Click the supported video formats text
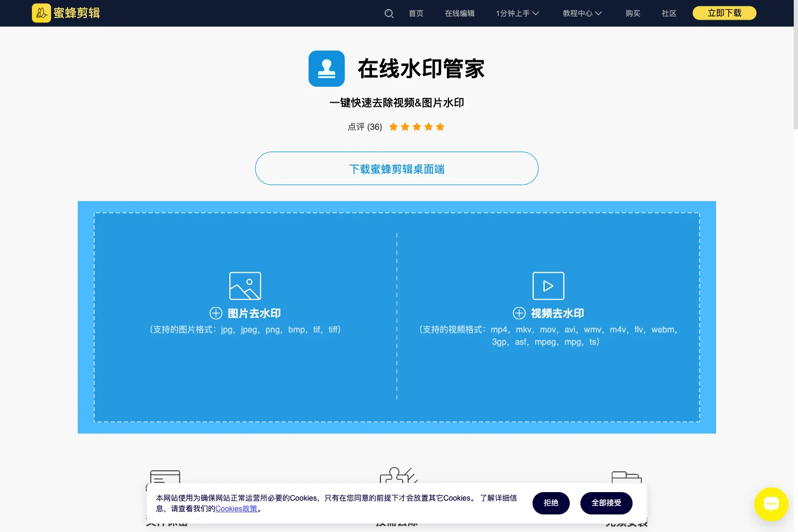Viewport: 798px width, 532px height. click(x=548, y=336)
